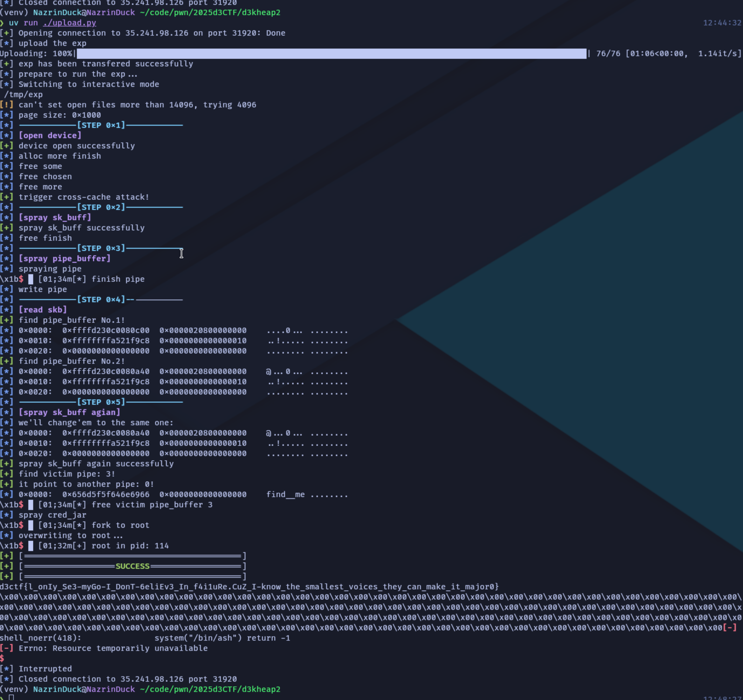Click 'system("/bin/ash") return -1' text
This screenshot has width=743, height=700.
[222, 638]
